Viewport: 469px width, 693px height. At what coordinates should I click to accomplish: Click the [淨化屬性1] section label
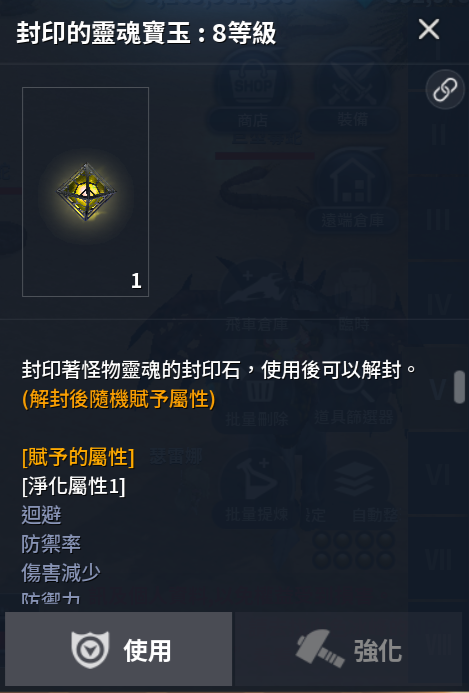click(73, 486)
